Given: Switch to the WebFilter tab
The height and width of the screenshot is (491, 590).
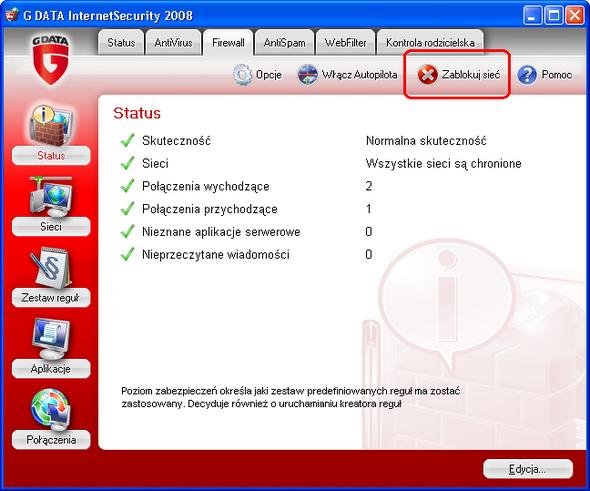Looking at the screenshot, I should (345, 43).
